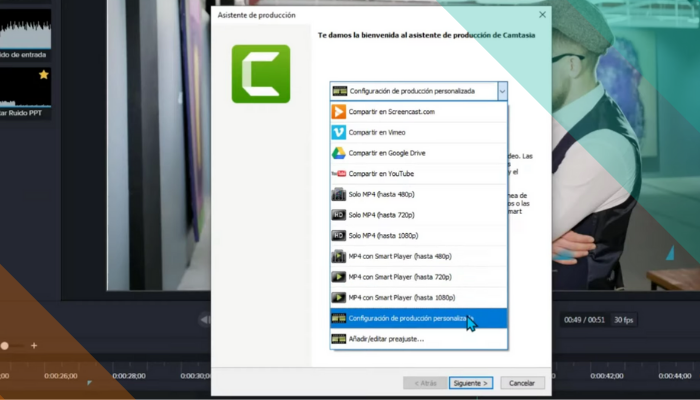Click Smart Player 1080p play icon
700x400 pixels.
point(339,297)
